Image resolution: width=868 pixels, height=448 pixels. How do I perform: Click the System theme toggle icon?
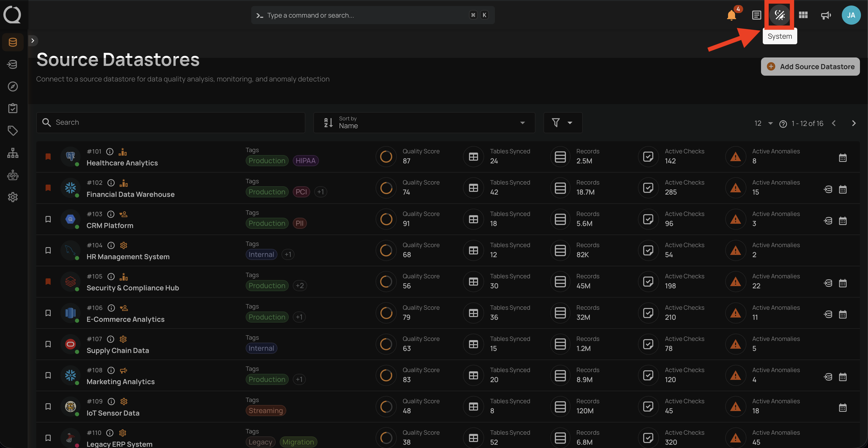coord(779,15)
